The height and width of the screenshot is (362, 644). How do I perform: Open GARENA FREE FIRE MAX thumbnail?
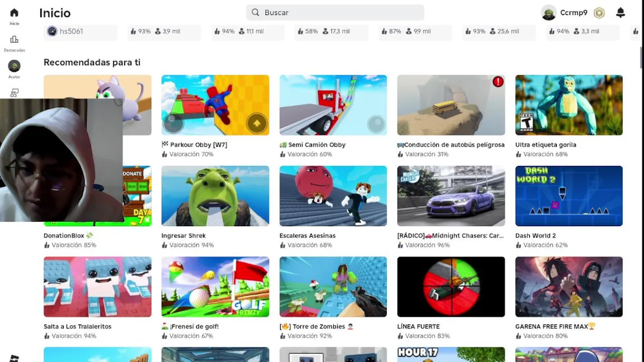click(569, 287)
